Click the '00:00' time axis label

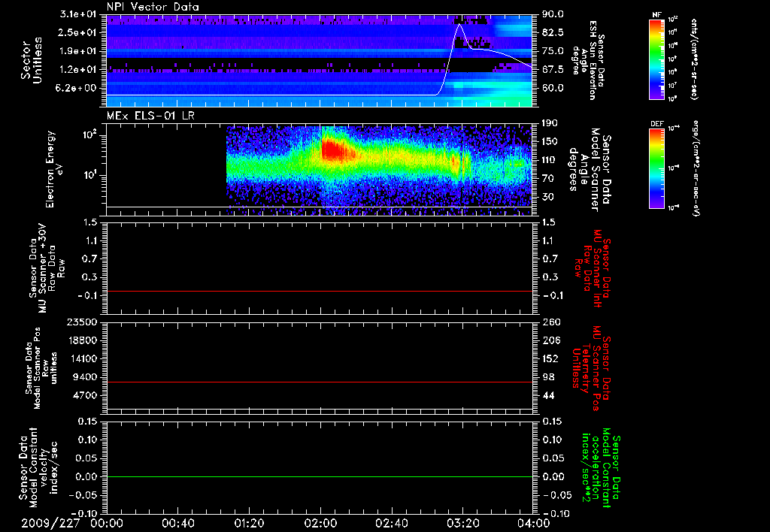click(107, 523)
